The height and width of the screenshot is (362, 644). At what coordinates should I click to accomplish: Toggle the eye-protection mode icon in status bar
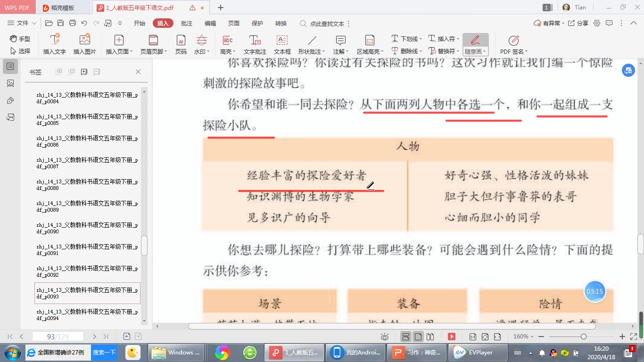click(385, 337)
